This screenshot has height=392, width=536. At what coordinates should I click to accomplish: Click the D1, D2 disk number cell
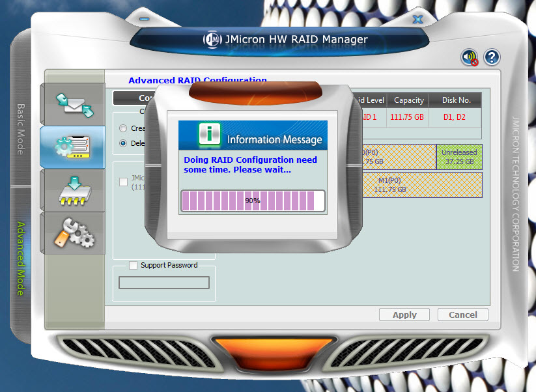tap(455, 117)
